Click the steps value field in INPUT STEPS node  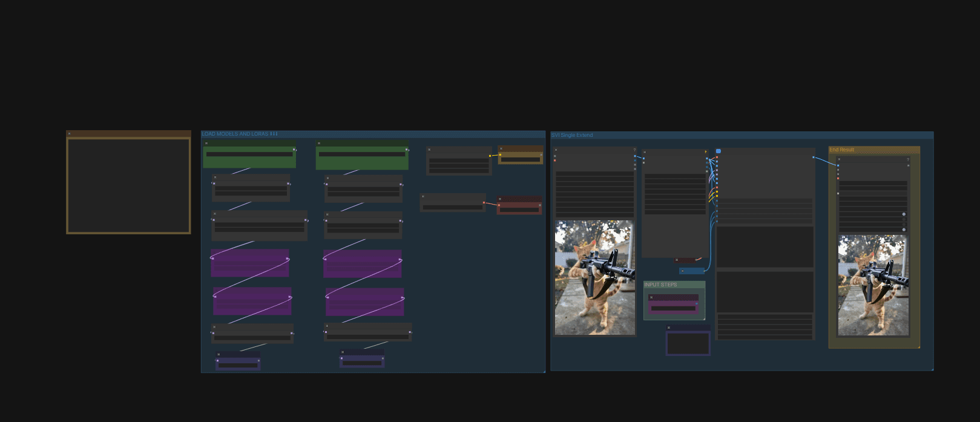tap(673, 308)
